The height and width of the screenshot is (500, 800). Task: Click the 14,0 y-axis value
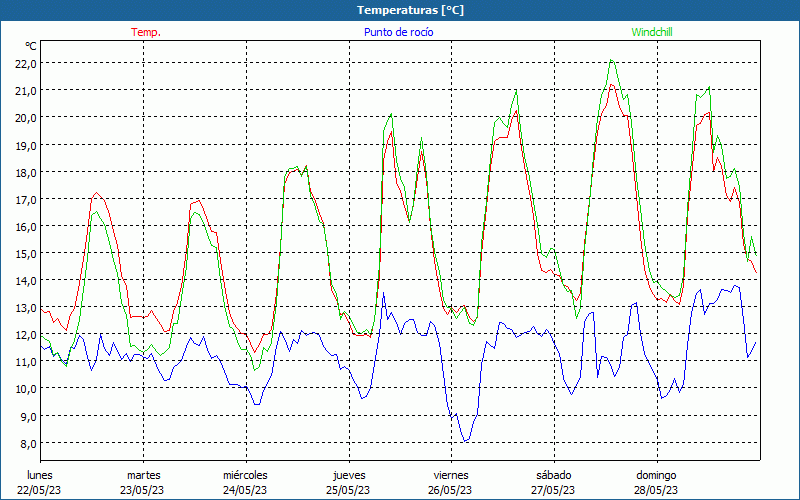point(26,281)
